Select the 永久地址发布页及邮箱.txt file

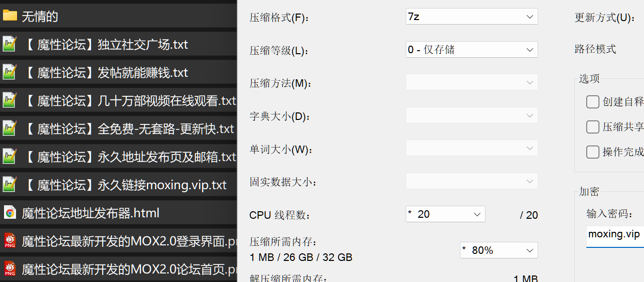[118, 157]
